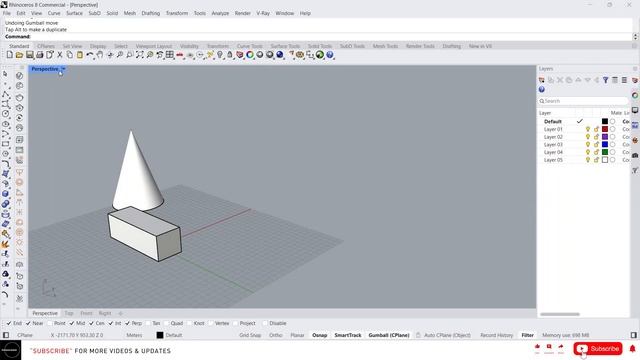This screenshot has height=360, width=640.
Task: Select the arrow pointer tool in left sidebar
Action: coord(5,74)
